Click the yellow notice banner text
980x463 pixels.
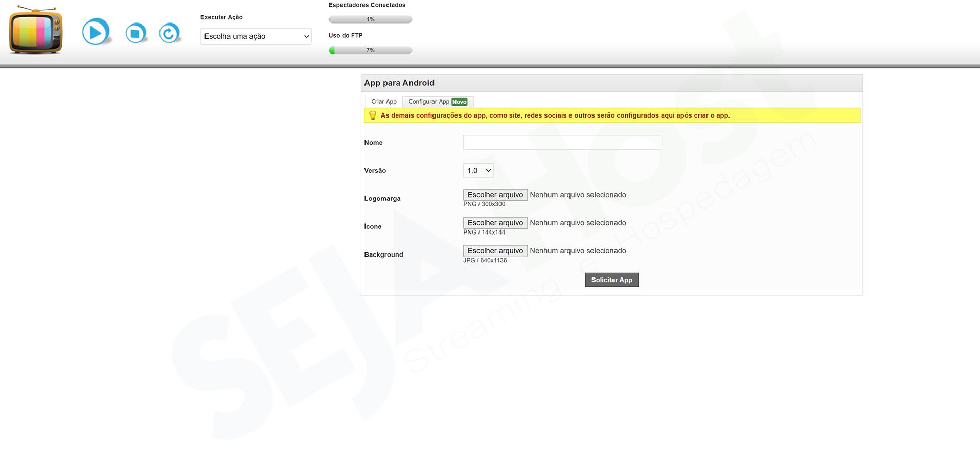point(555,115)
